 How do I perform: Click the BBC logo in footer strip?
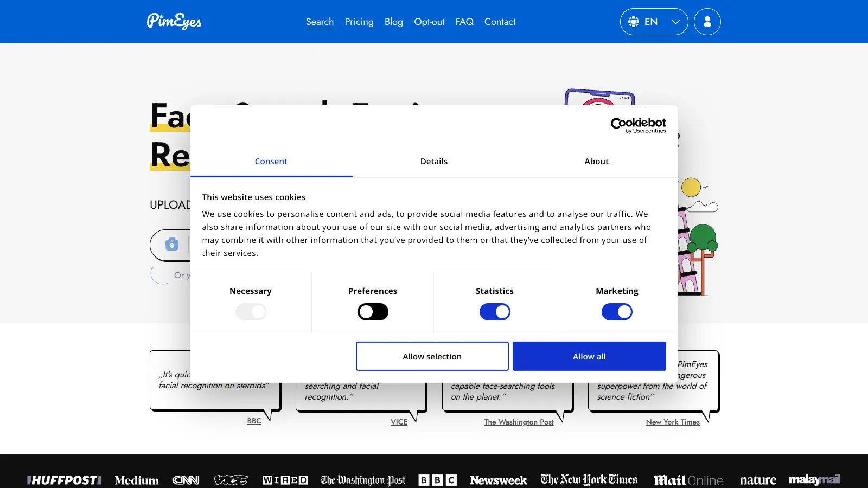[x=437, y=480]
